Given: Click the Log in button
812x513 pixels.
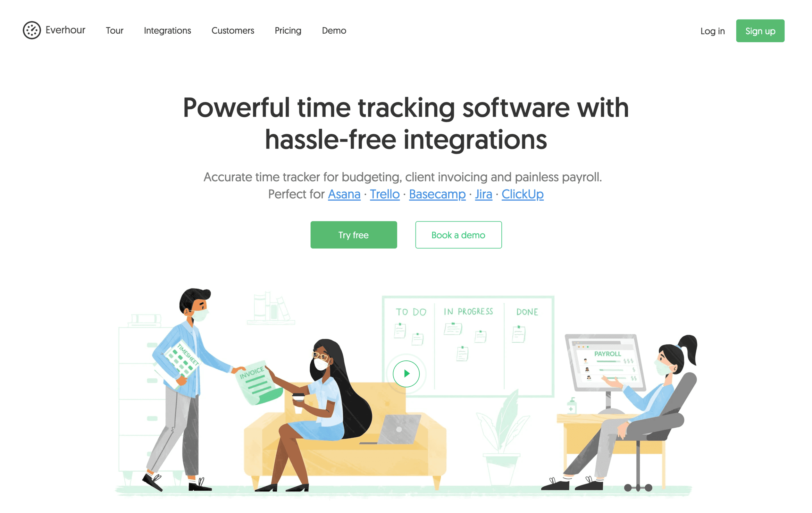Looking at the screenshot, I should pos(711,31).
